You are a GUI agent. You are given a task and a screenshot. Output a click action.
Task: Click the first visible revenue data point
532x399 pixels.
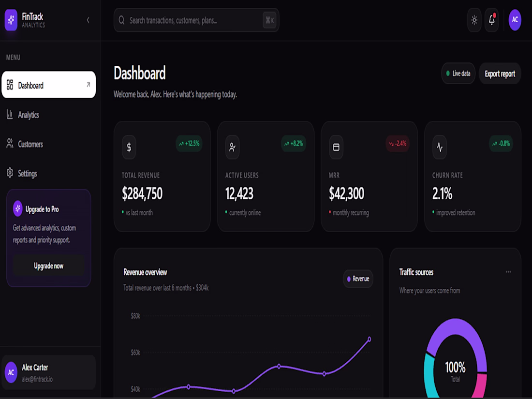click(189, 387)
